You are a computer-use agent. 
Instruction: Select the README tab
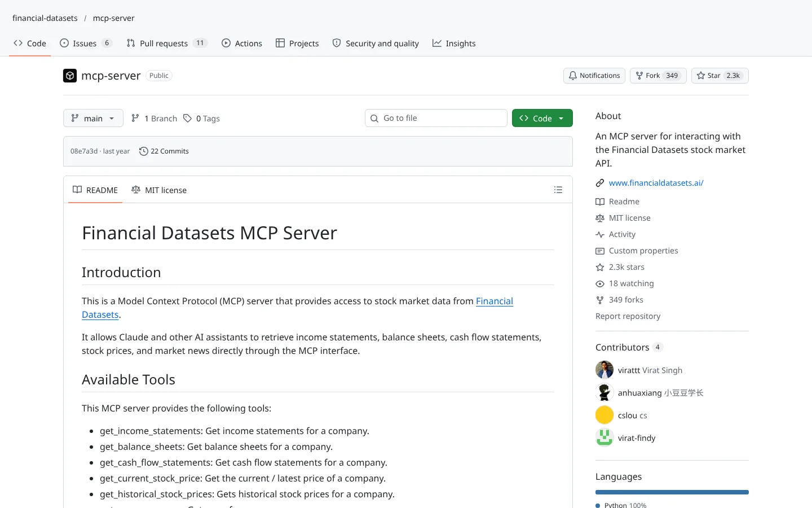[95, 190]
